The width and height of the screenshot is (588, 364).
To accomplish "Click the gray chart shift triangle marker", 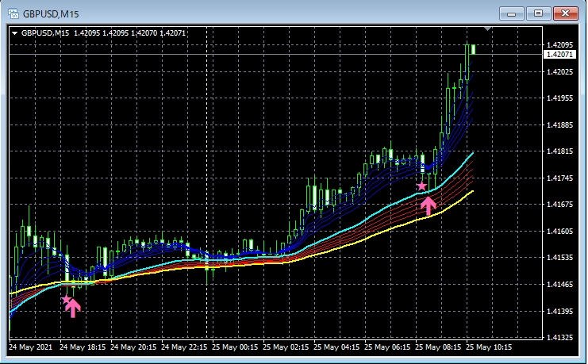I will pyautogui.click(x=489, y=29).
